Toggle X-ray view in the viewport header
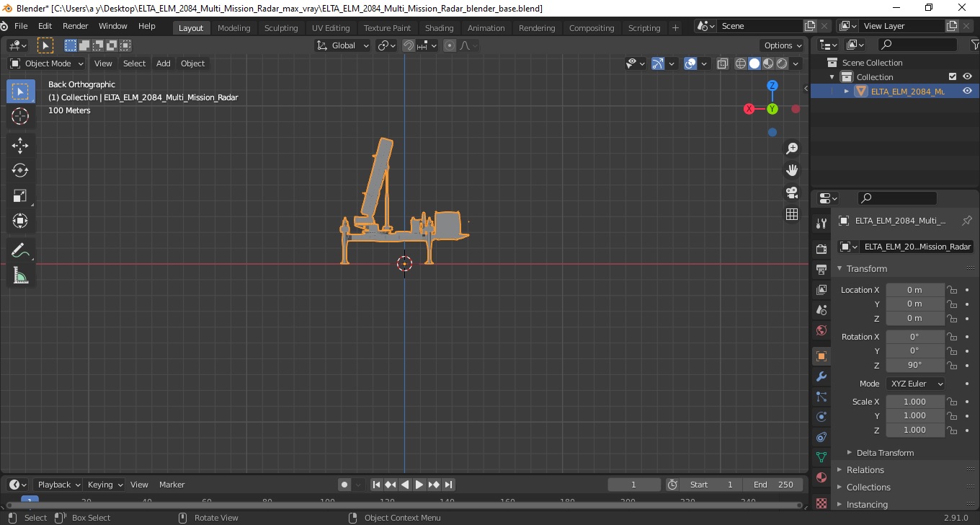This screenshot has width=980, height=525. pyautogui.click(x=723, y=63)
